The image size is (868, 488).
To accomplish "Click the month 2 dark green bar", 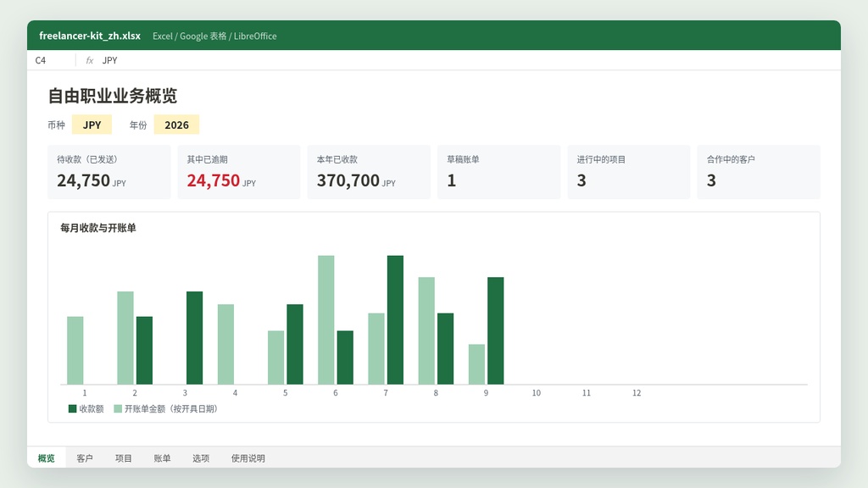I will 144,350.
